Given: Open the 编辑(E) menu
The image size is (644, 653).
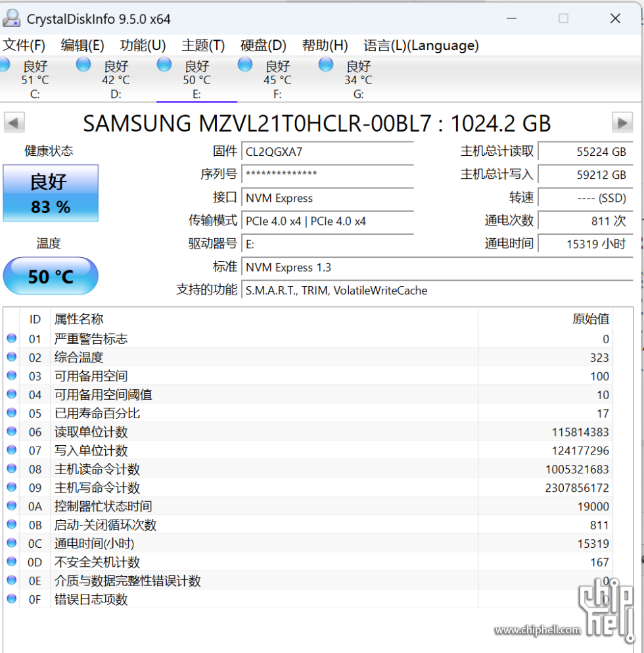Looking at the screenshot, I should tap(82, 45).
